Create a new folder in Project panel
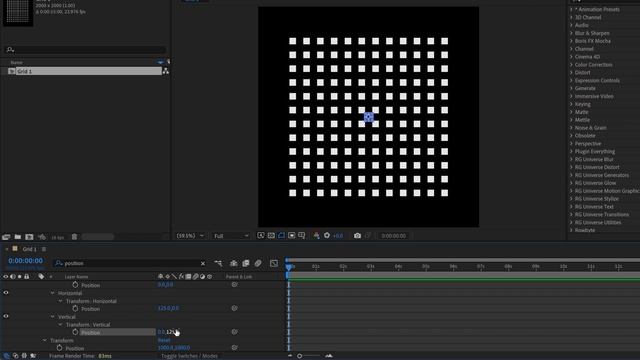Screen dimensions: 640x360 [x=18, y=237]
